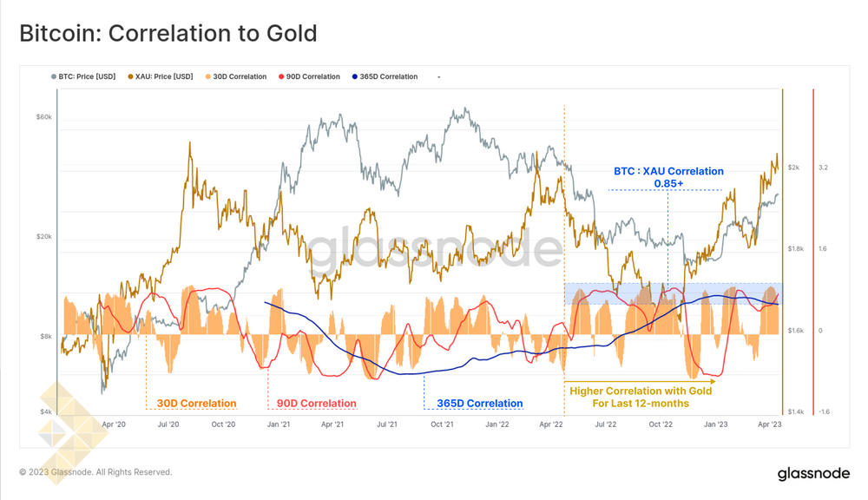The image size is (868, 500).
Task: Click the "Jan '22" x-axis date label
Action: [x=497, y=424]
